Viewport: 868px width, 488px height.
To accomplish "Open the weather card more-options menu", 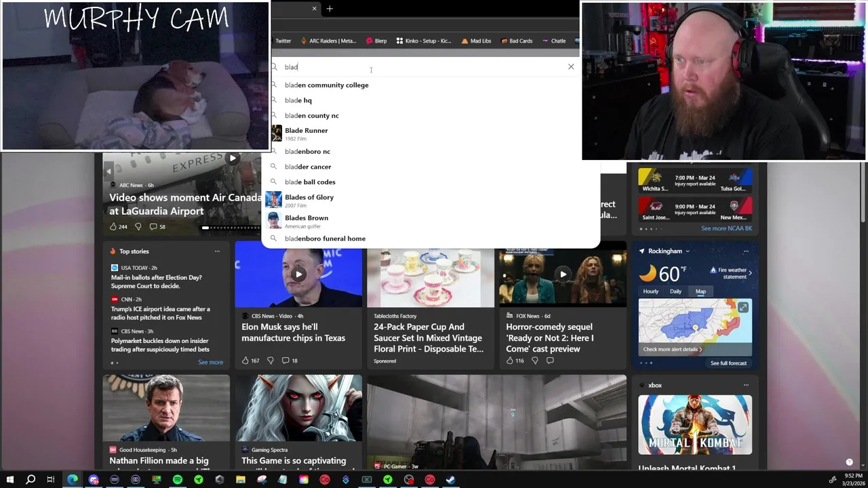I will [746, 251].
